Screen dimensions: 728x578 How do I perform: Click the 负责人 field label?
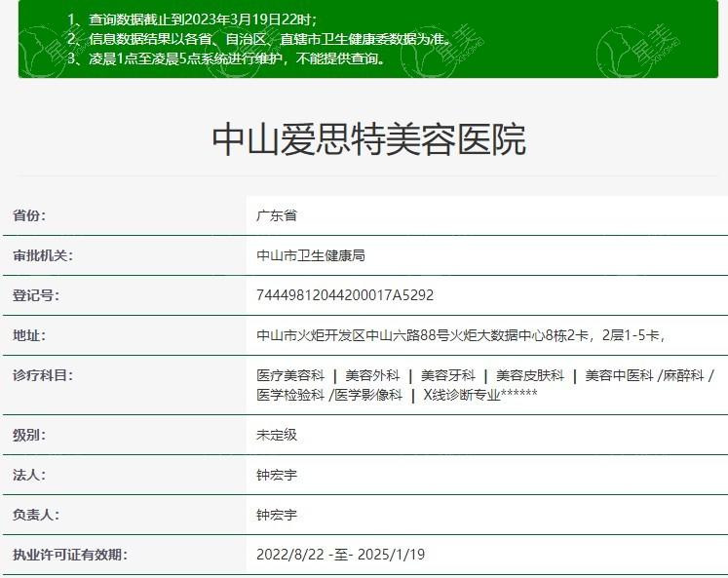[x=36, y=515]
